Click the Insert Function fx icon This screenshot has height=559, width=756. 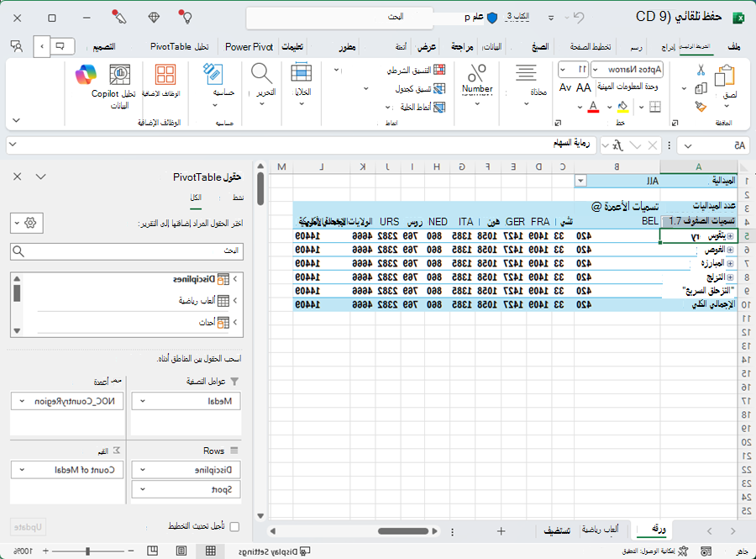pyautogui.click(x=617, y=145)
